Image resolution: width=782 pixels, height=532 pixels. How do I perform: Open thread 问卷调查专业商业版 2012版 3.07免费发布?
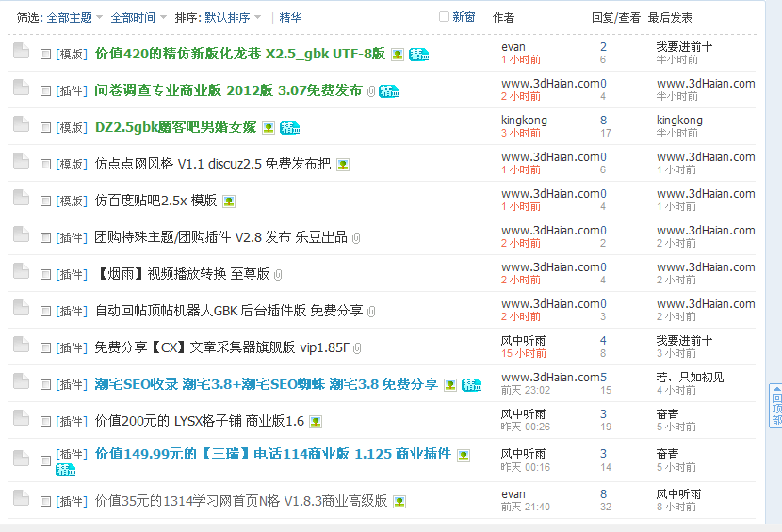click(x=228, y=90)
